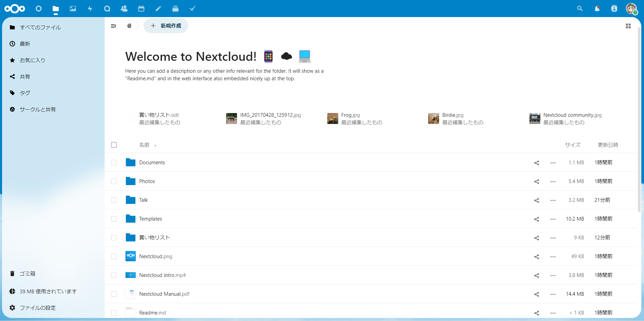Sort files by 更新日時 column header
The image size is (644, 321).
pyautogui.click(x=608, y=145)
